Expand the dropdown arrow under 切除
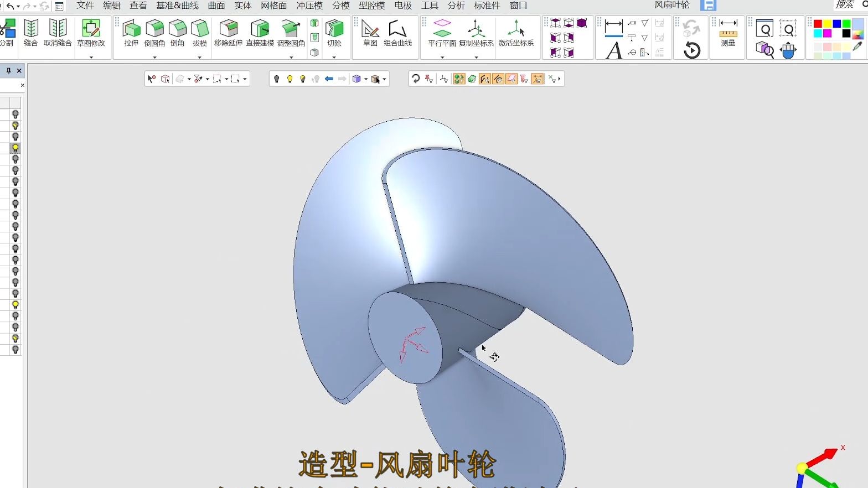The image size is (868, 488). click(x=334, y=57)
